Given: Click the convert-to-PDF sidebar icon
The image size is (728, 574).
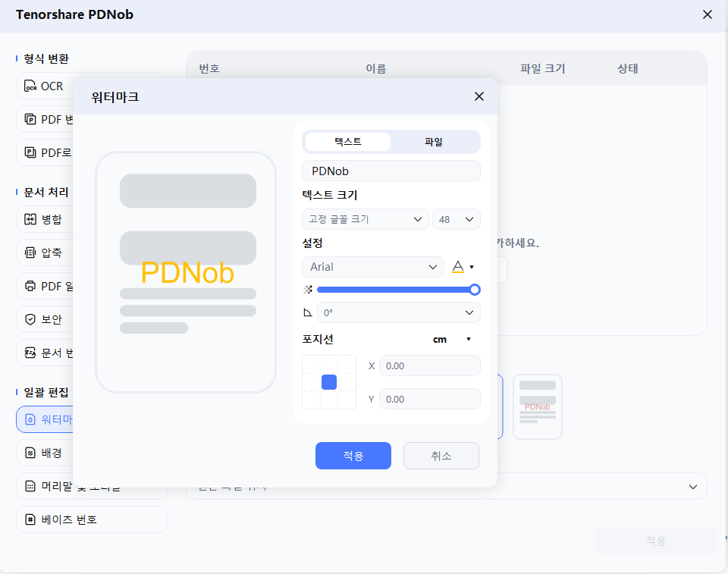Looking at the screenshot, I should point(30,152).
